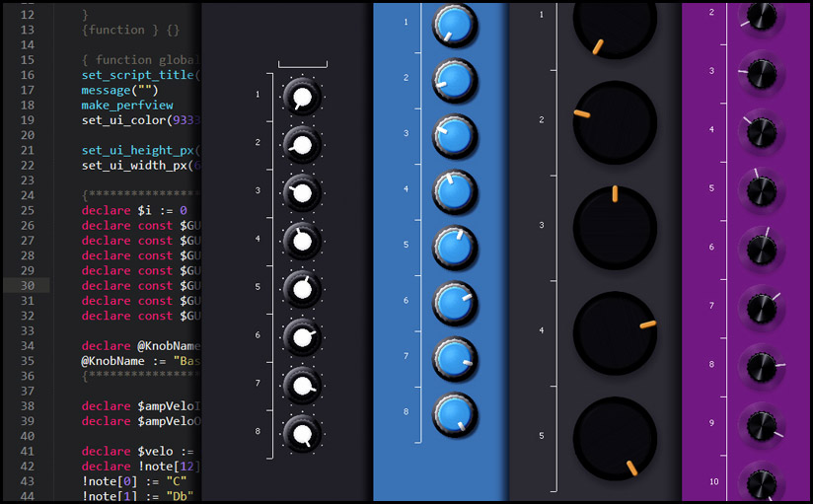Click black knob 8 in the dark panel
813x504 pixels.
pyautogui.click(x=302, y=433)
